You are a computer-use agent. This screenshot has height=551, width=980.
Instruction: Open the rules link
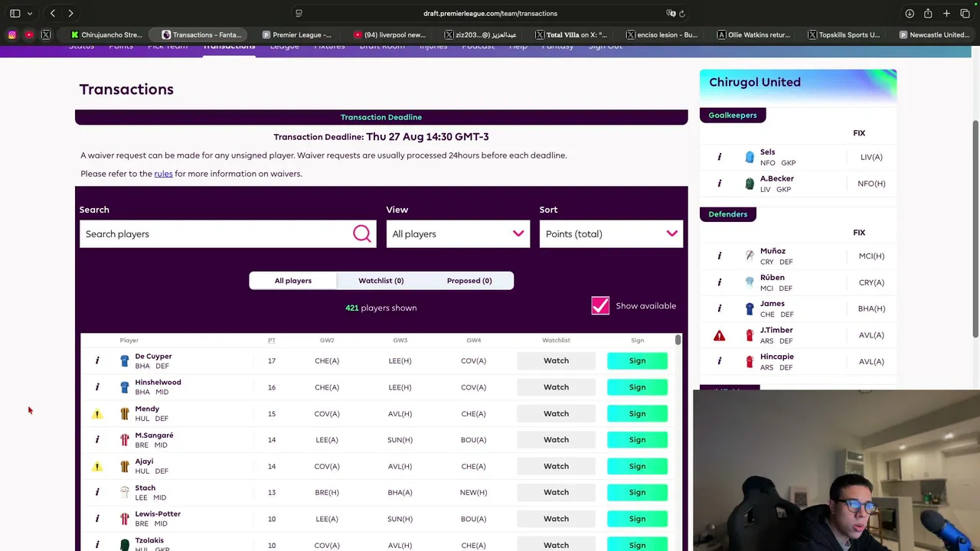point(163,174)
